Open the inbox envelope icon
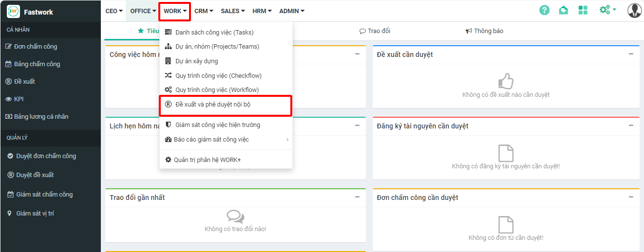644x252 pixels. (x=564, y=10)
